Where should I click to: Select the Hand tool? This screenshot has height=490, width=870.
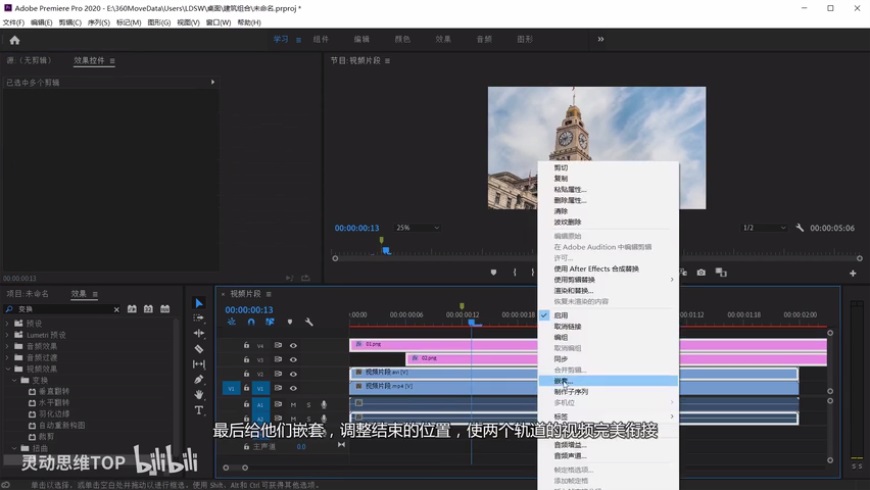[x=199, y=395]
